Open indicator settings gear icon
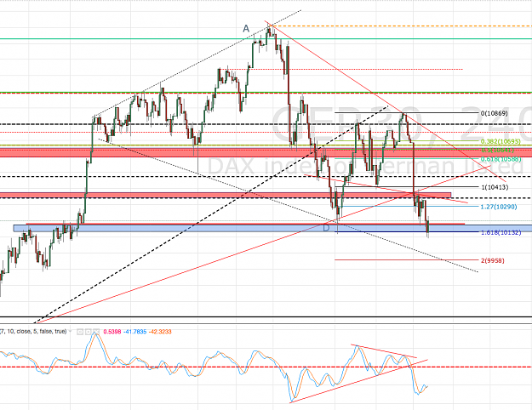Viewport: 532px width, 410px height. (89, 332)
